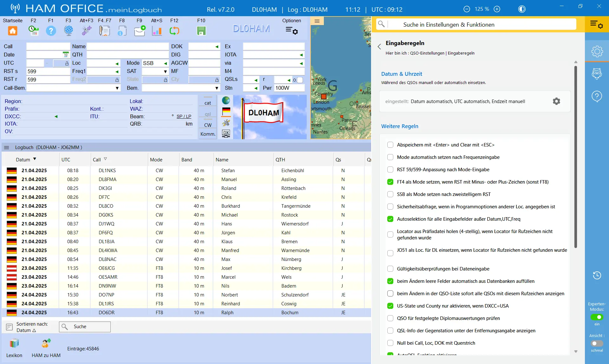Click the Call input field

[x=48, y=47]
